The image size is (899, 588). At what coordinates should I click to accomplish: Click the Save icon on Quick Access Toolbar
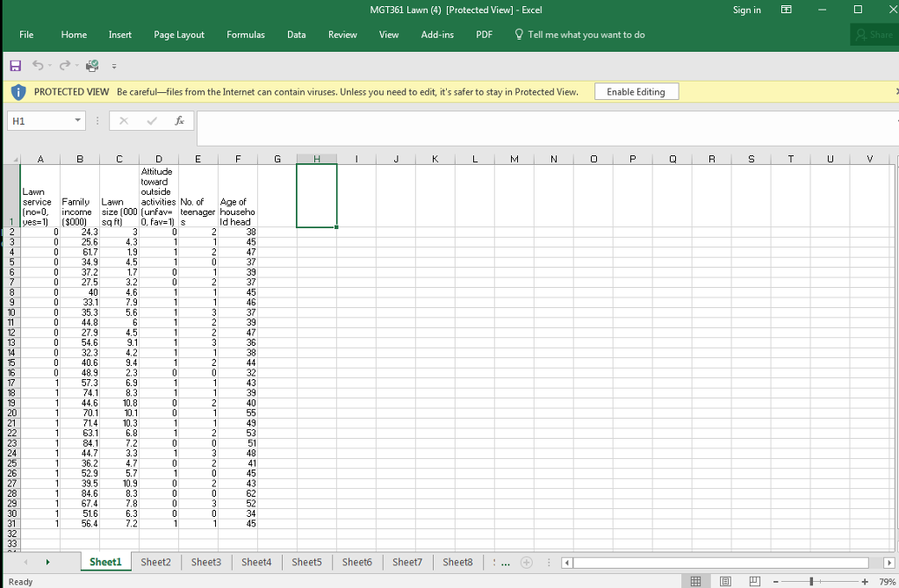pos(15,65)
